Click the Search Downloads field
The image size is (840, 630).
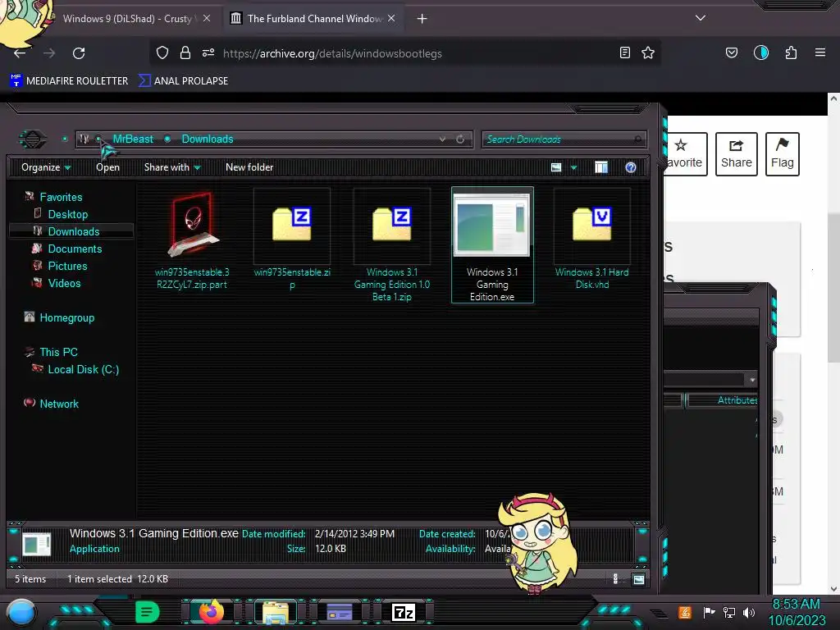click(x=564, y=139)
